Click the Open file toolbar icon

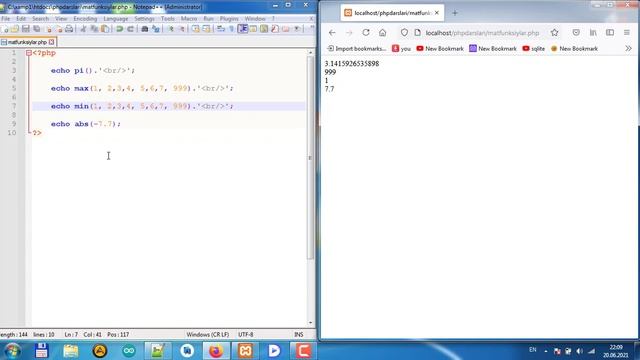tap(15, 29)
